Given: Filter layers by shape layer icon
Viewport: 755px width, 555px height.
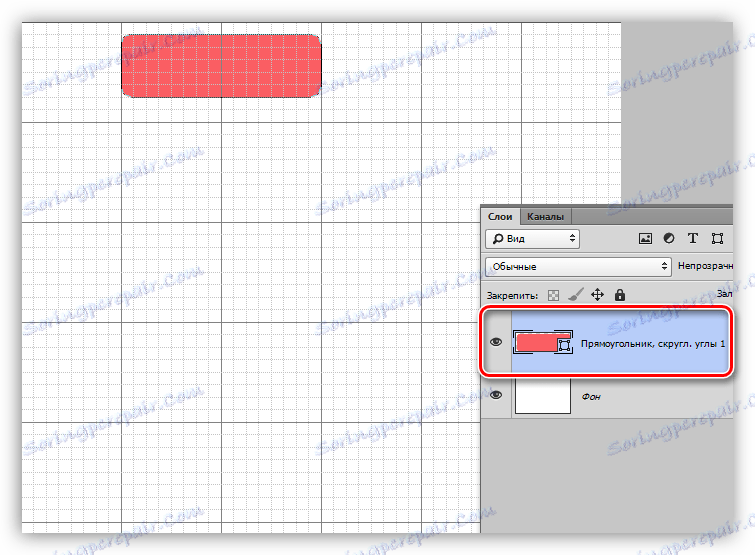Looking at the screenshot, I should click(x=717, y=238).
